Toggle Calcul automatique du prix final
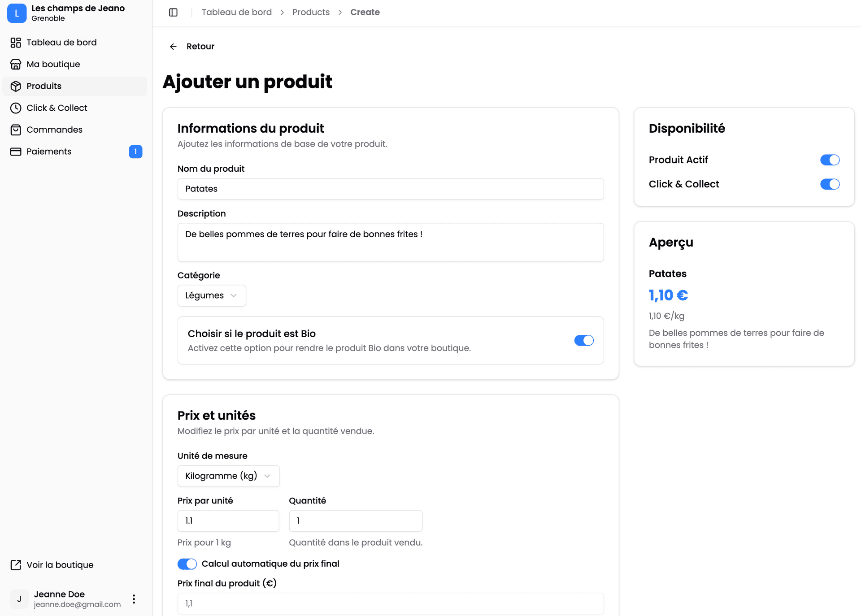Viewport: 861px width, 616px height. click(x=187, y=564)
